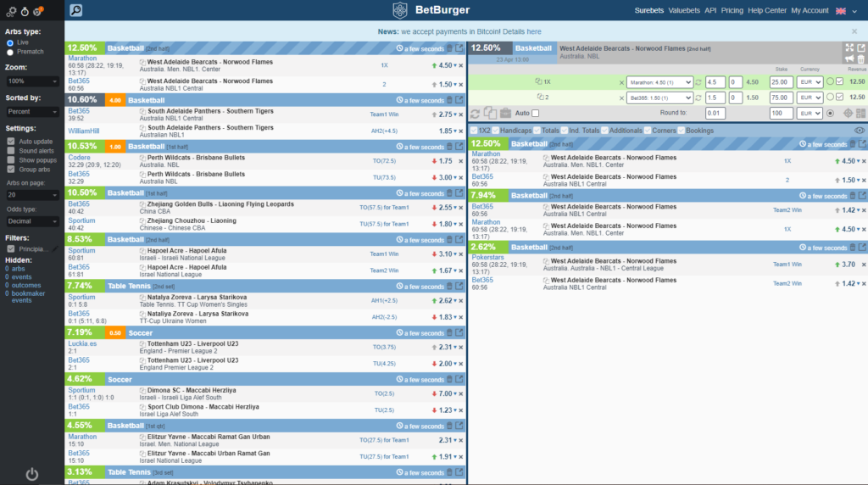Open the WilliamHill bookmaker link
868x485 pixels.
tap(84, 131)
